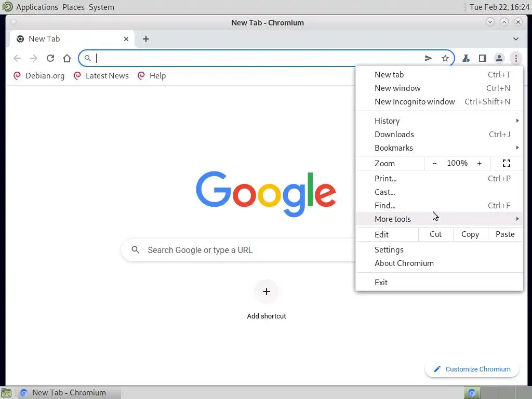This screenshot has height=399, width=532.
Task: Click the Debian.org bookmark
Action: tap(38, 76)
